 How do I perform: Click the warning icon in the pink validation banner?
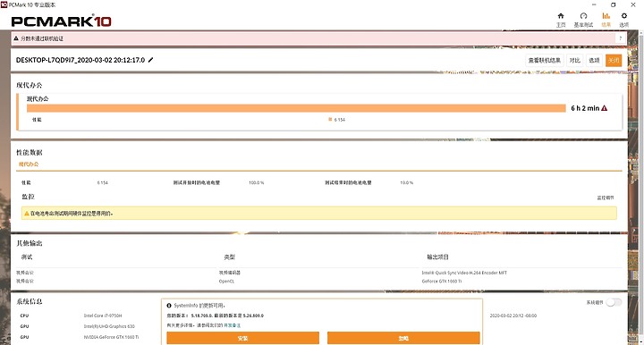(16, 38)
